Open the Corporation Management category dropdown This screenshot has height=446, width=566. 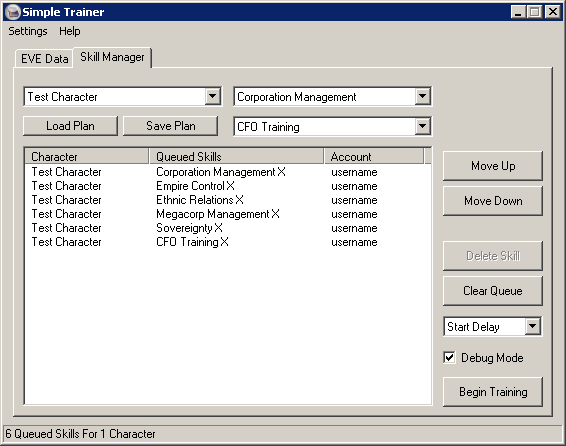422,96
